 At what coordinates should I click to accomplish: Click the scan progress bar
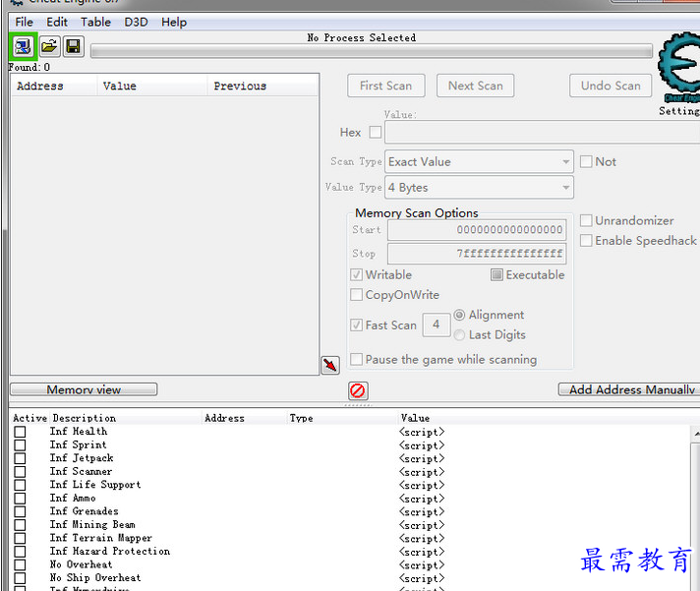click(371, 51)
